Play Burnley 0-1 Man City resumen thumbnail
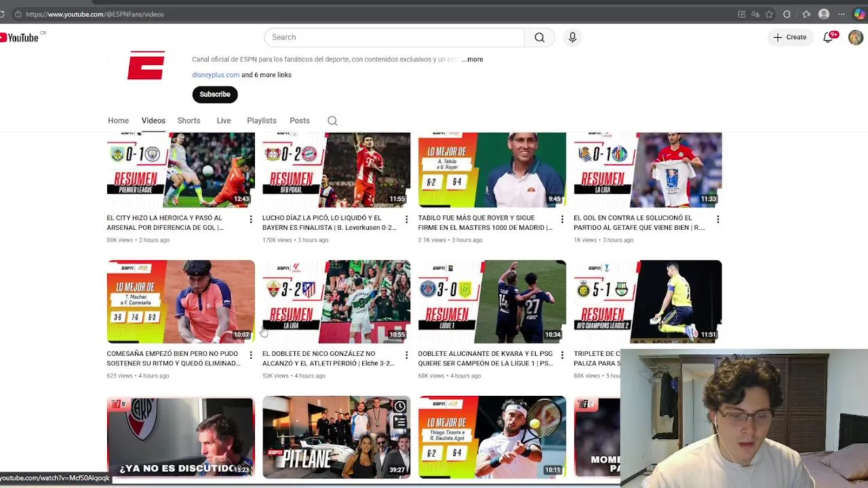The image size is (868, 488). [x=180, y=170]
